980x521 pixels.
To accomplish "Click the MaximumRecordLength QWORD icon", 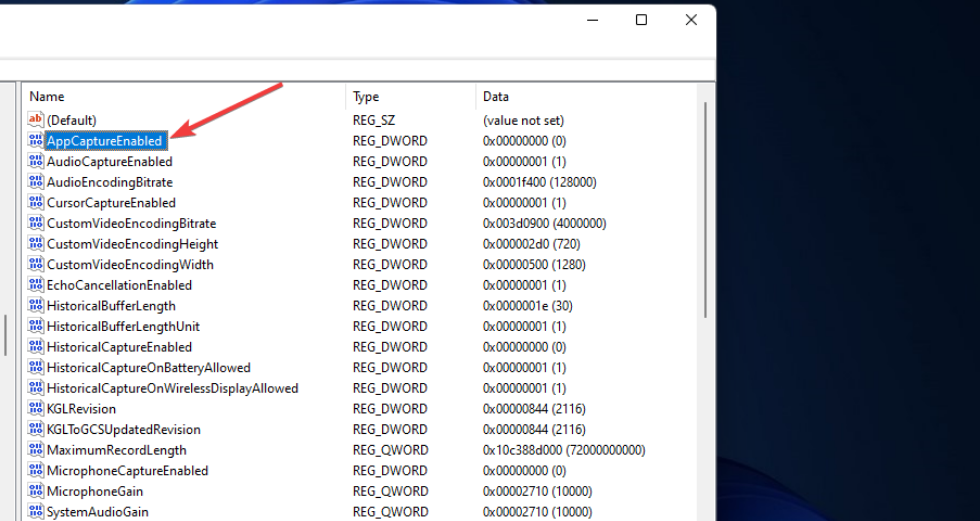I will [x=36, y=450].
